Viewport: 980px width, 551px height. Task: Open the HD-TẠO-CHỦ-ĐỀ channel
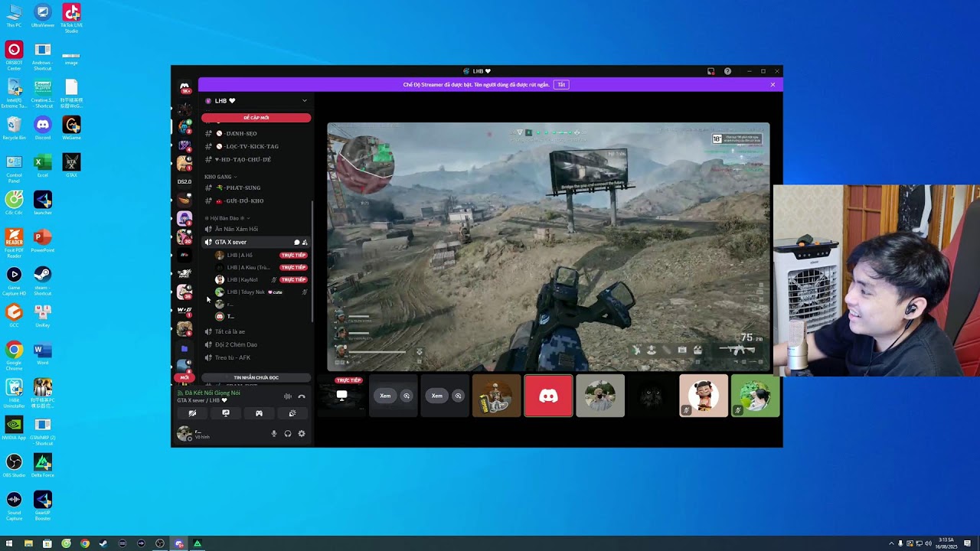pos(256,159)
